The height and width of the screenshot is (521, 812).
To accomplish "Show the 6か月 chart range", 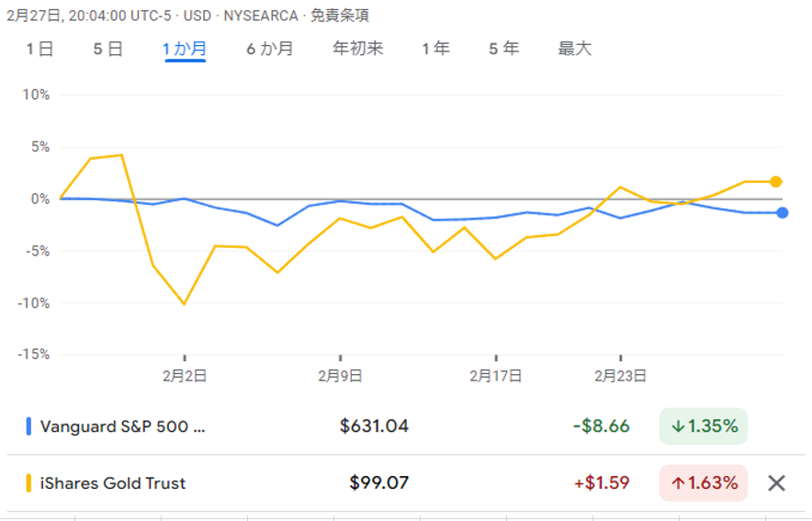I will click(x=269, y=50).
